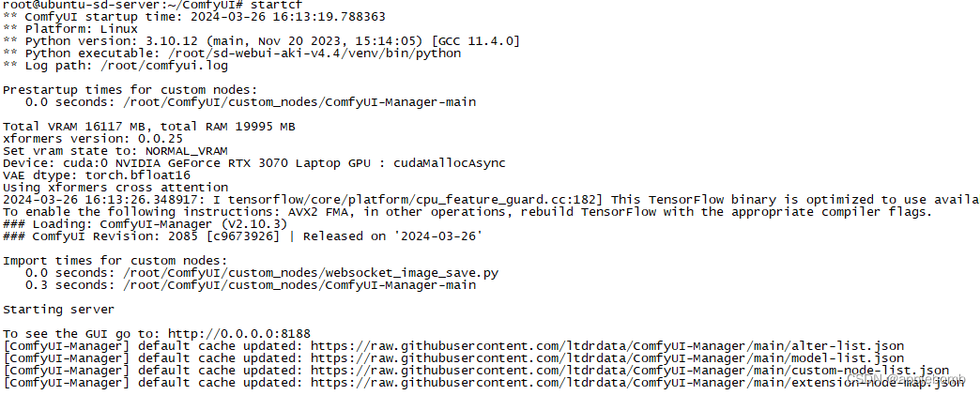This screenshot has width=980, height=395.
Task: Click the Set vram state NORMAL_VRAM line
Action: pyautogui.click(x=115, y=151)
